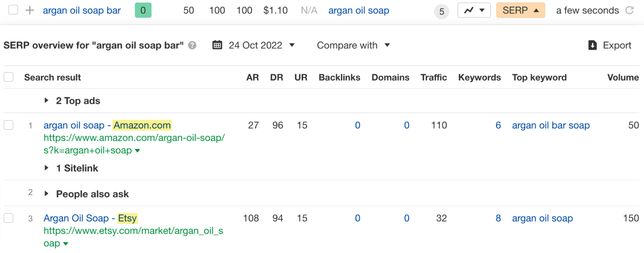Viewport: 644px width, 253px height.
Task: Click the DR column header
Action: coord(276,77)
